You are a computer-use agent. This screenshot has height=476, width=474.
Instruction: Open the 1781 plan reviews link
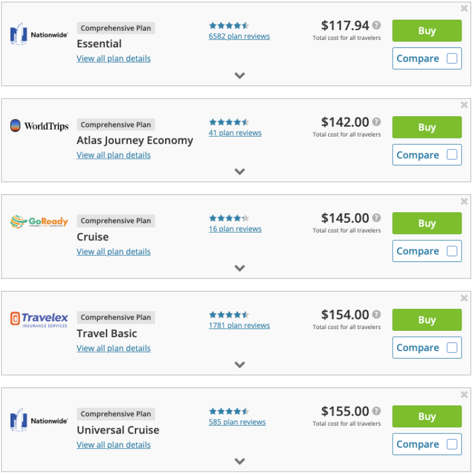click(x=239, y=325)
